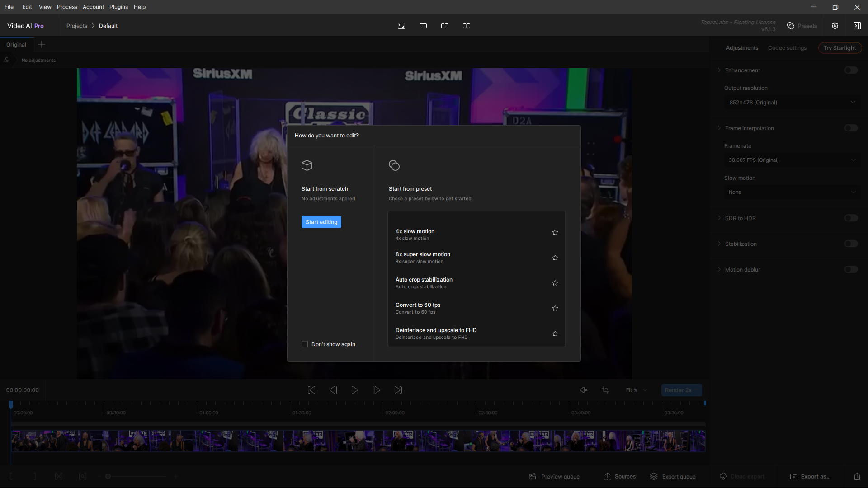Toggle the right sidebar panel icon
This screenshot has width=868, height=488.
point(857,26)
